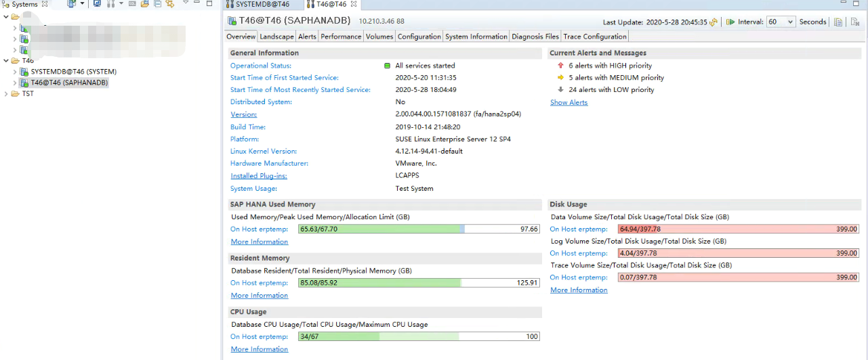Open the SQL console icon
The image size is (868, 360).
(x=132, y=3)
